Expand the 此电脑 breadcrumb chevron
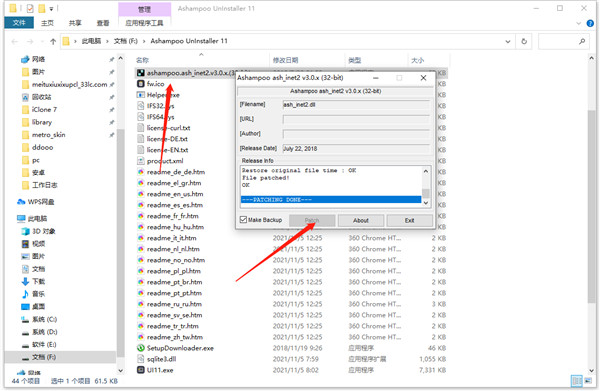 [x=108, y=41]
